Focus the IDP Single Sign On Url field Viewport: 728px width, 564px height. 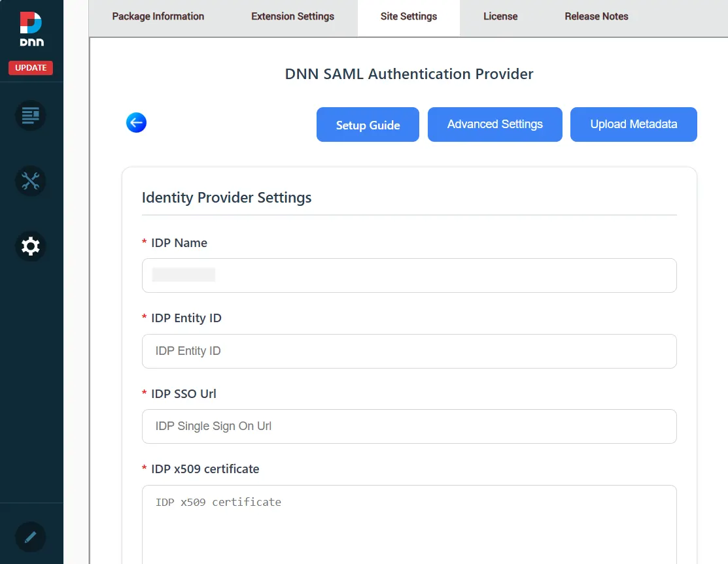(409, 426)
